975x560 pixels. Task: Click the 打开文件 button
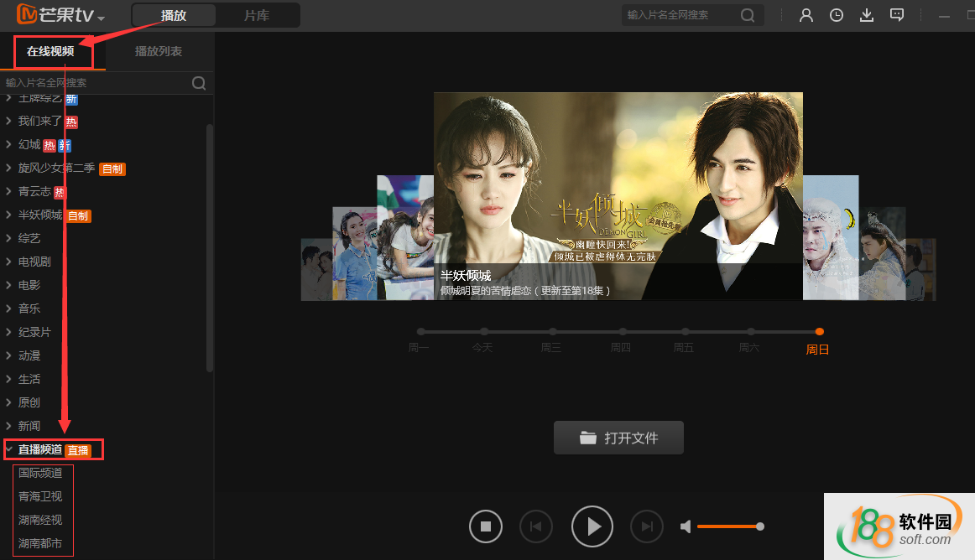pos(618,438)
